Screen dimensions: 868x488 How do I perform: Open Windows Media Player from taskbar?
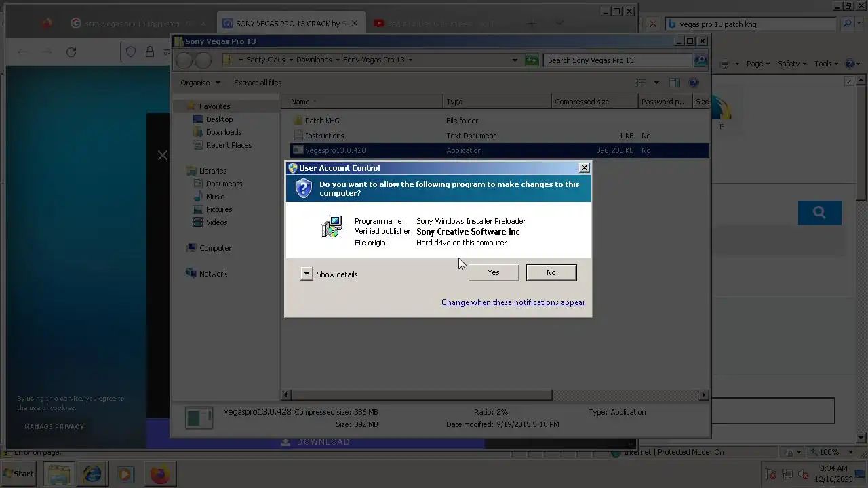pos(125,474)
